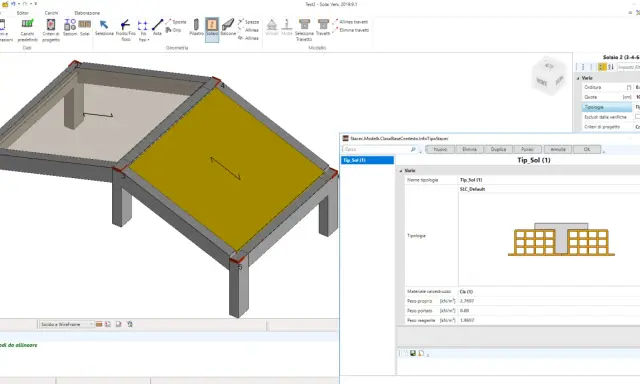Screen dimensions: 640x384
Task: Open the Fili Fissi dropdown arrow
Action: (148, 40)
